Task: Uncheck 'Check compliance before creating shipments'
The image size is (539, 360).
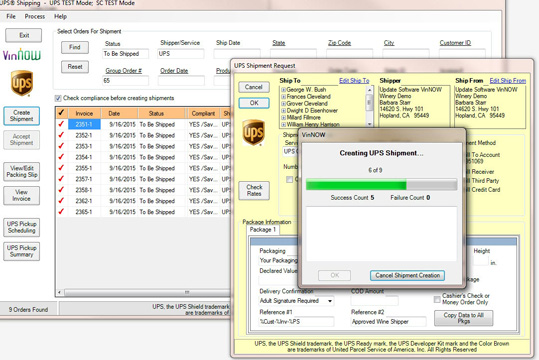Action: (58, 98)
